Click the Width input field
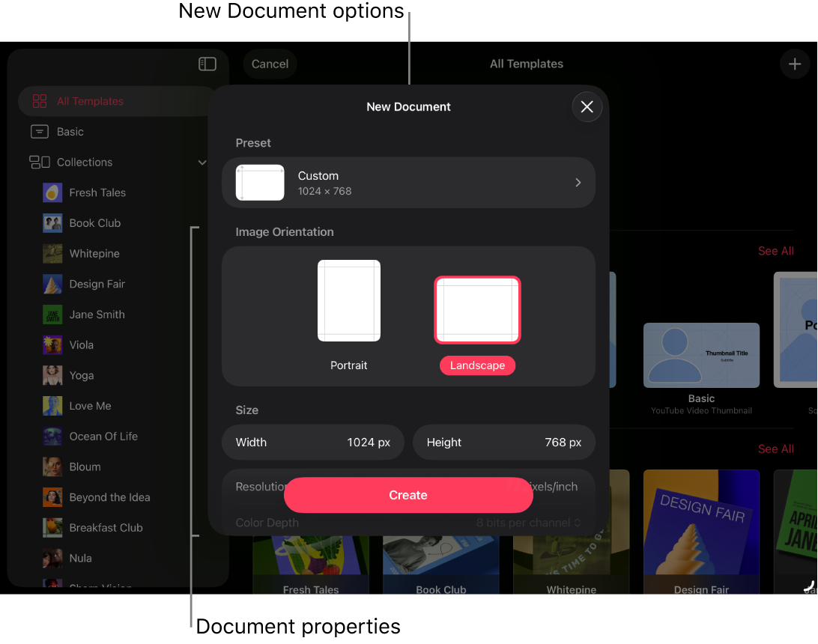 point(312,442)
